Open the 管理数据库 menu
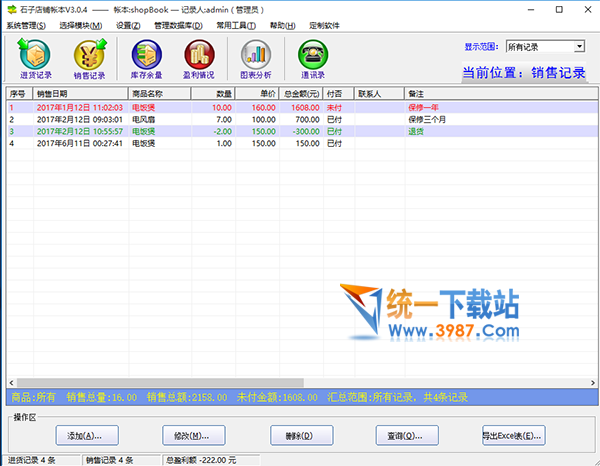Image resolution: width=600 pixels, height=466 pixels. 181,25
